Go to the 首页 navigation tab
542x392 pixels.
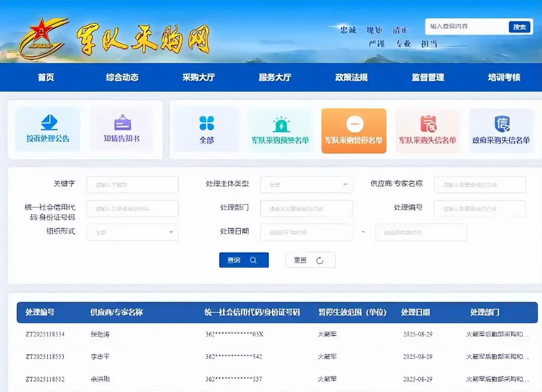(x=46, y=77)
